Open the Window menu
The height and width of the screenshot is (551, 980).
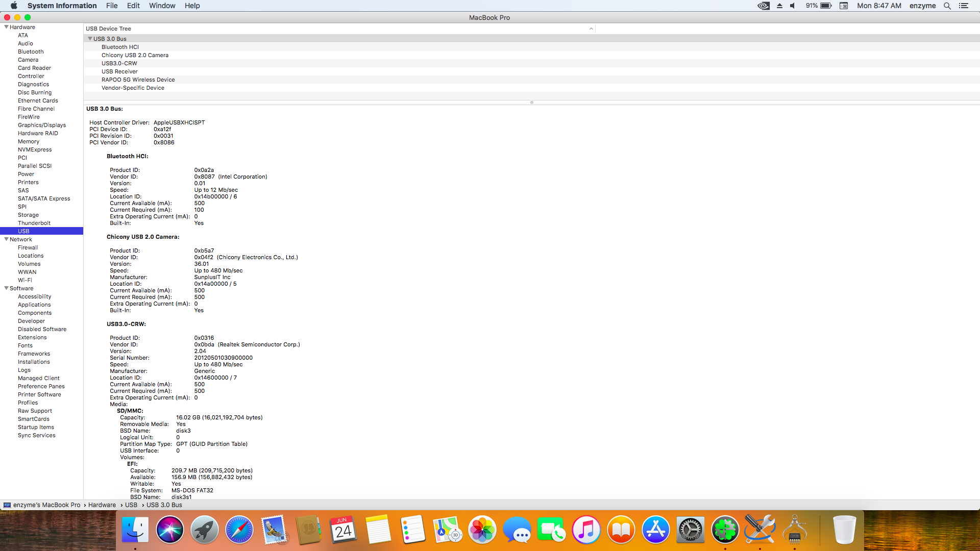pos(162,6)
